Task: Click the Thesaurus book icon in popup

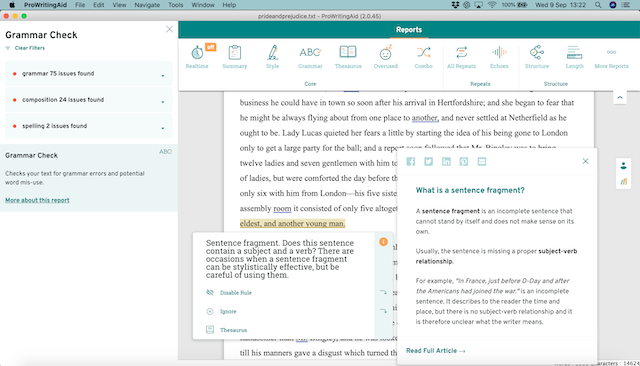Action: (x=210, y=330)
